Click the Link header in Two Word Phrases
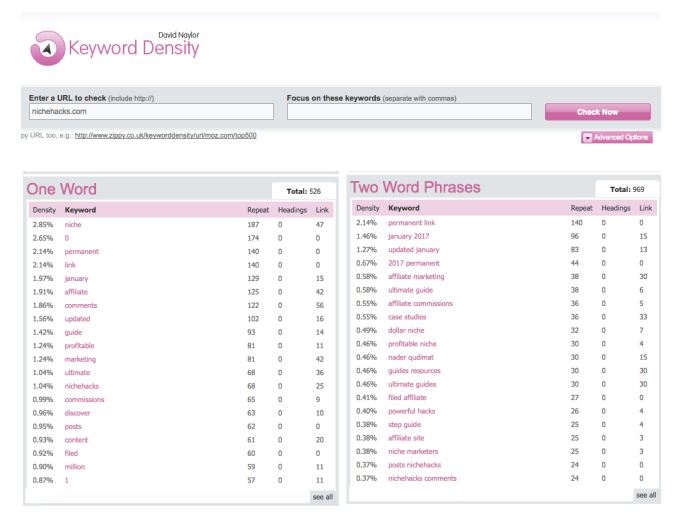673x520 pixels. 646,208
